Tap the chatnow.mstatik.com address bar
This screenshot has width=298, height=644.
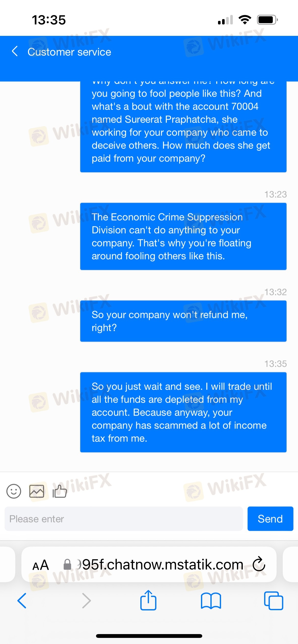[x=149, y=564]
